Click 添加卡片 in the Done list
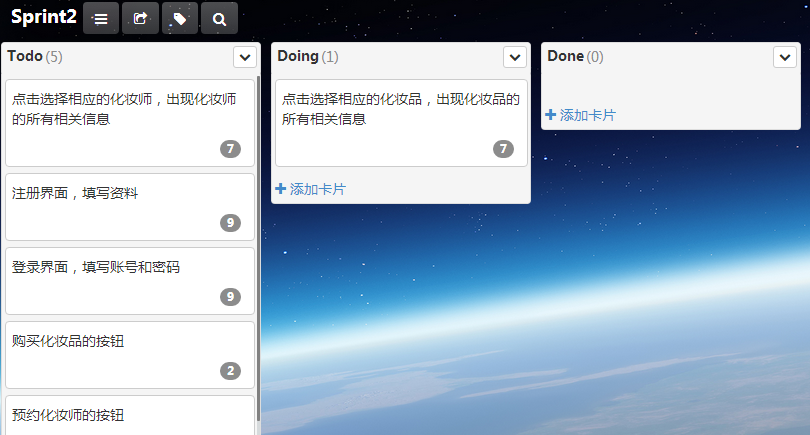 click(x=587, y=115)
